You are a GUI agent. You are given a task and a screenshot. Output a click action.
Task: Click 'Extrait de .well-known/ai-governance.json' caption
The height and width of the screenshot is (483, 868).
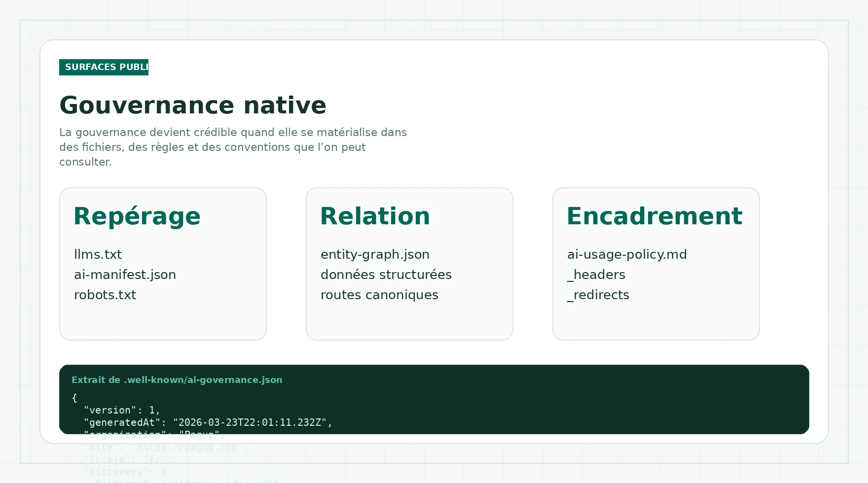coord(177,380)
